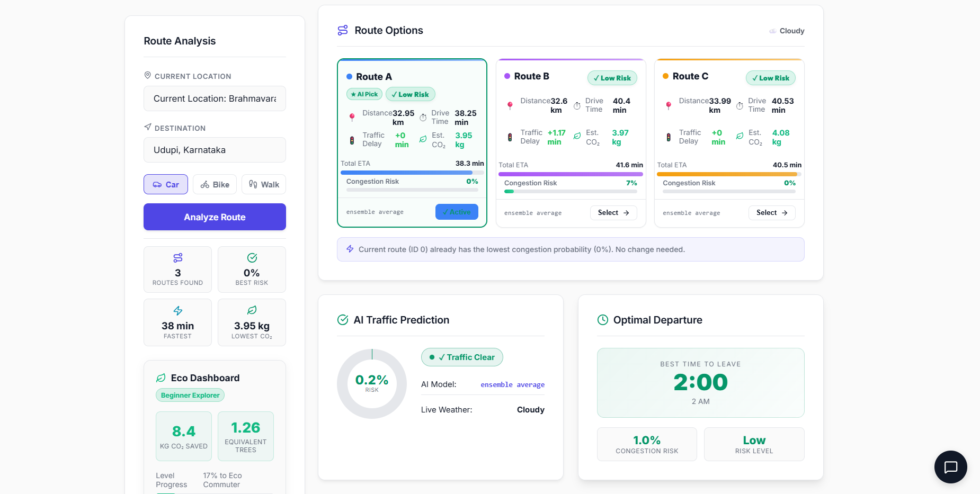Click Route C's drive time stopwatch icon
The height and width of the screenshot is (494, 980).
[x=740, y=105]
